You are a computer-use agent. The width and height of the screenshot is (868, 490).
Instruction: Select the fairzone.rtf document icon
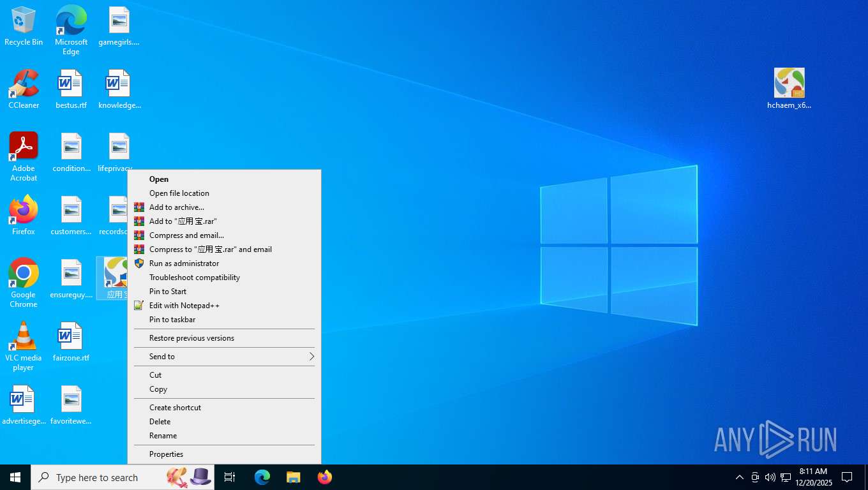tap(71, 342)
